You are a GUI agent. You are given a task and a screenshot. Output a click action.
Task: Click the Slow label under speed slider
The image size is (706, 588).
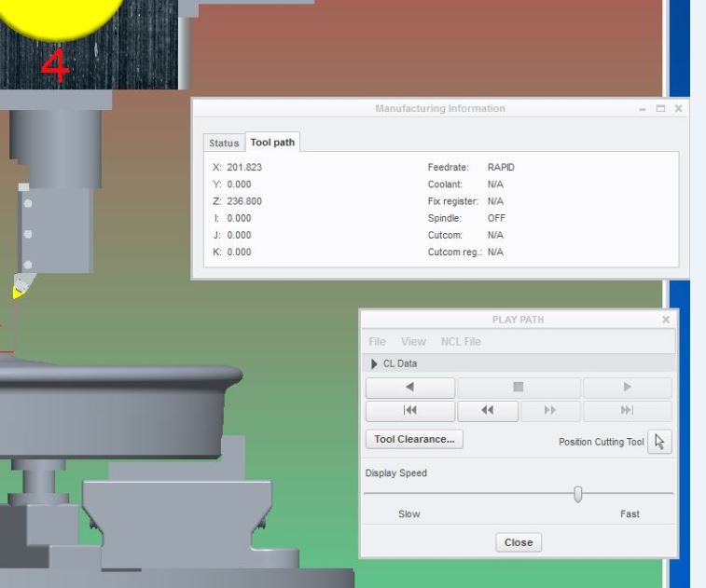408,513
